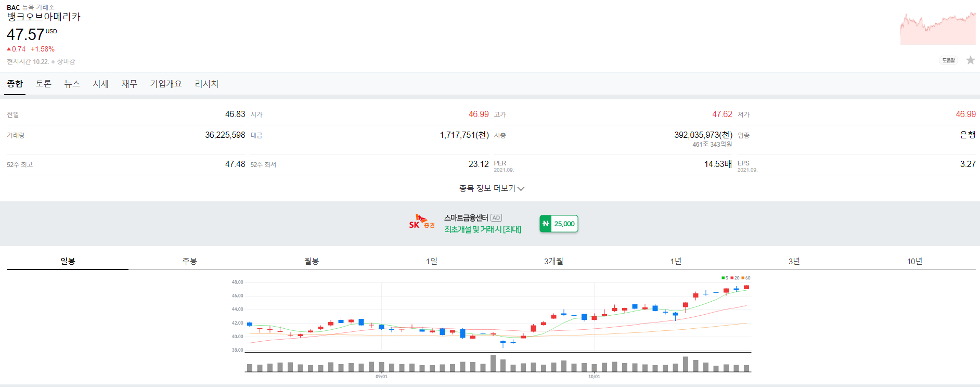
Task: Click the 38.00 price axis label
Action: 237,350
